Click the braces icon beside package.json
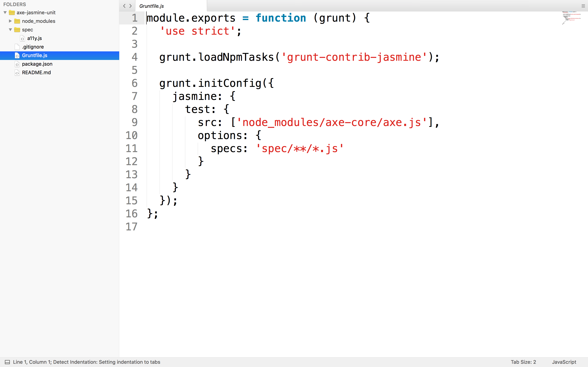This screenshot has height=367, width=588. pyautogui.click(x=17, y=64)
